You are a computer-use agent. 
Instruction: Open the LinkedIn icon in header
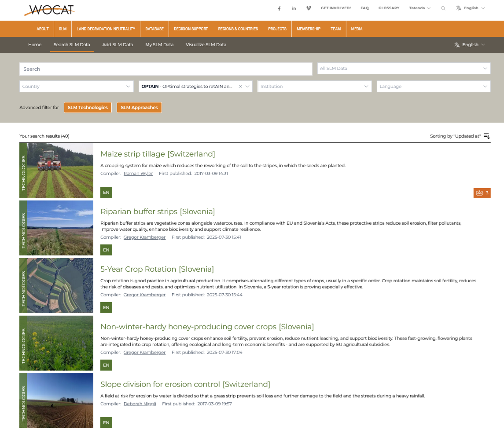coord(294,8)
